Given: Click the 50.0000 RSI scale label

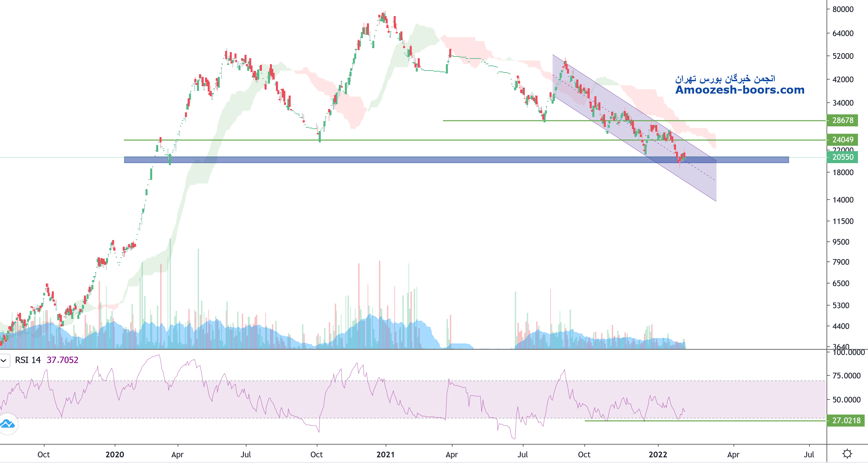Looking at the screenshot, I should click(846, 400).
